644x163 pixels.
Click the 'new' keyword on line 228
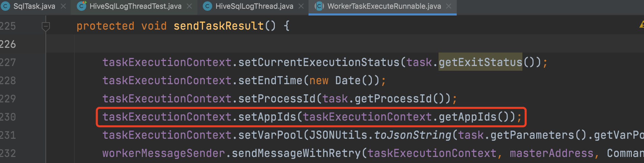coord(319,80)
